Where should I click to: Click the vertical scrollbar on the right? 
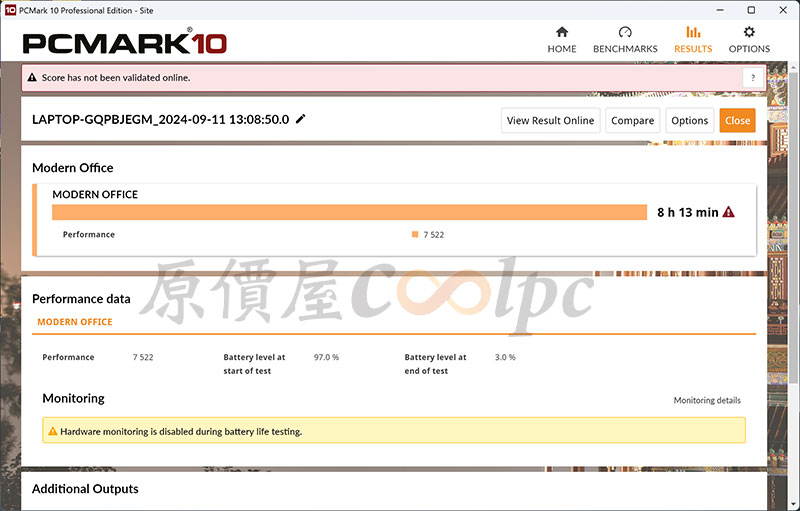click(x=793, y=227)
